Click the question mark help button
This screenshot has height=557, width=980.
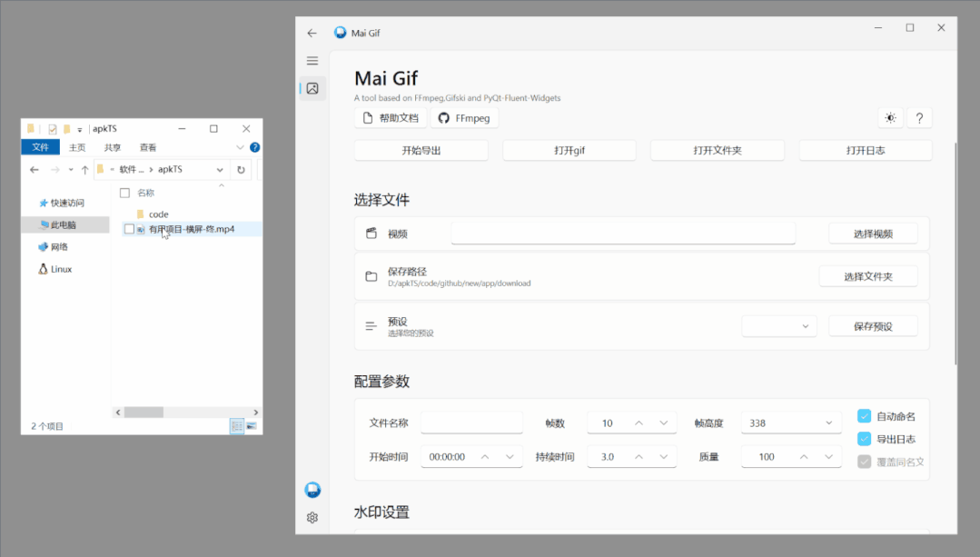pyautogui.click(x=919, y=118)
